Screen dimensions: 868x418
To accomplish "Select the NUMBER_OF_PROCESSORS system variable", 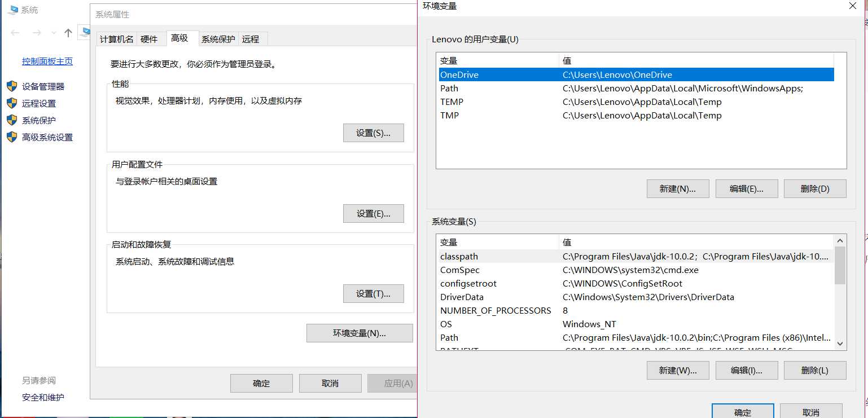I will [x=636, y=310].
